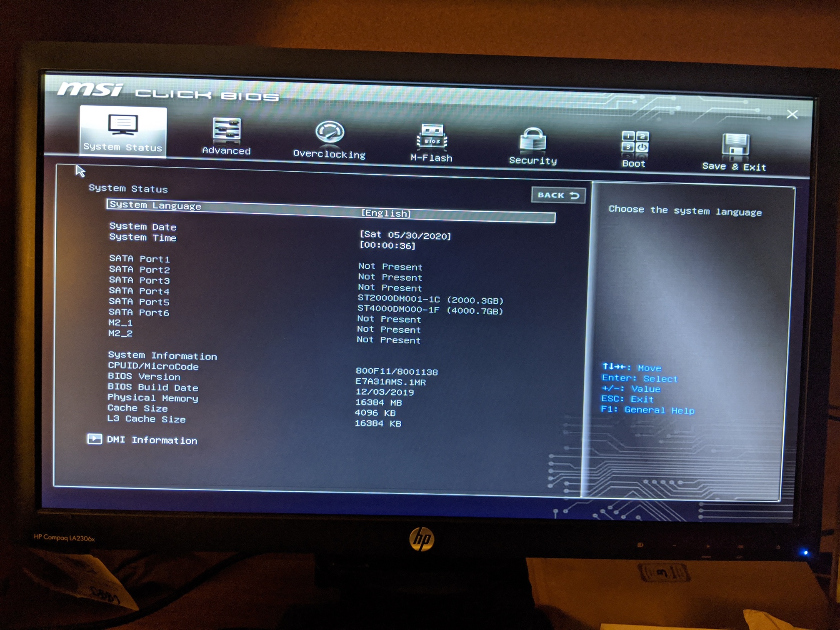This screenshot has width=840, height=630.
Task: Open the System Status monitor icon
Action: click(x=123, y=125)
